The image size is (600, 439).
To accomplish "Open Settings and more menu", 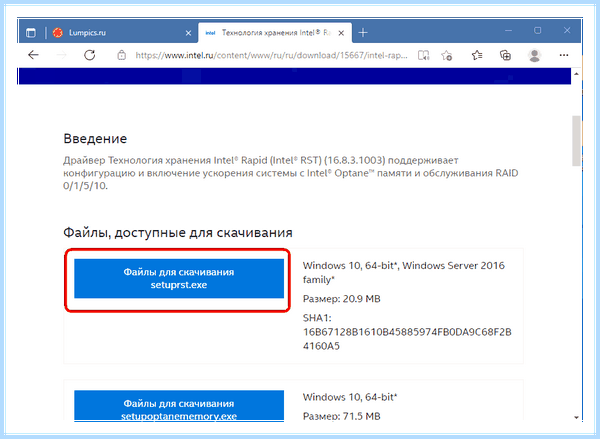I will click(564, 55).
